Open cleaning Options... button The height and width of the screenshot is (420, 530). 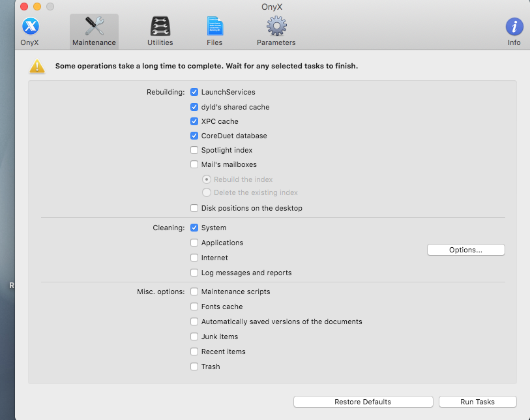465,250
